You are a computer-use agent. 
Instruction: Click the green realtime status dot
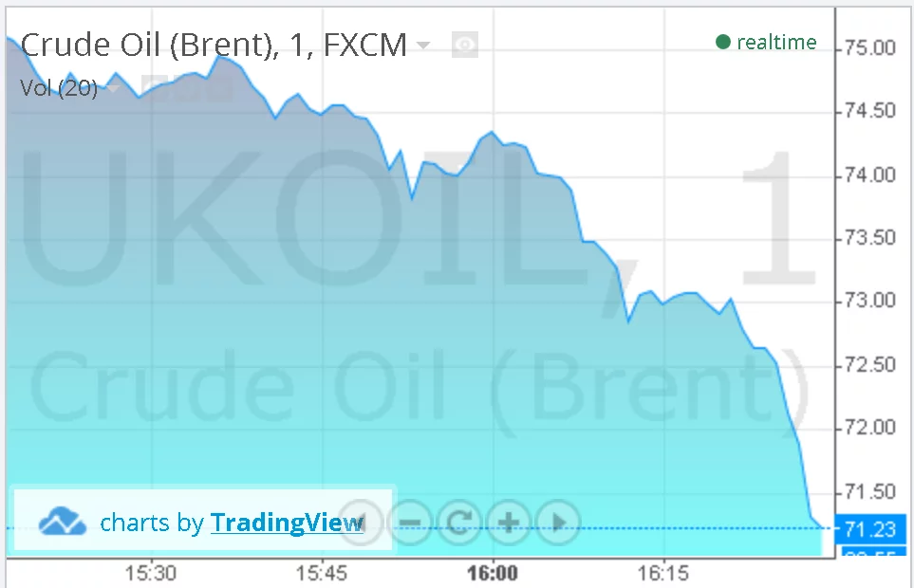tap(722, 42)
